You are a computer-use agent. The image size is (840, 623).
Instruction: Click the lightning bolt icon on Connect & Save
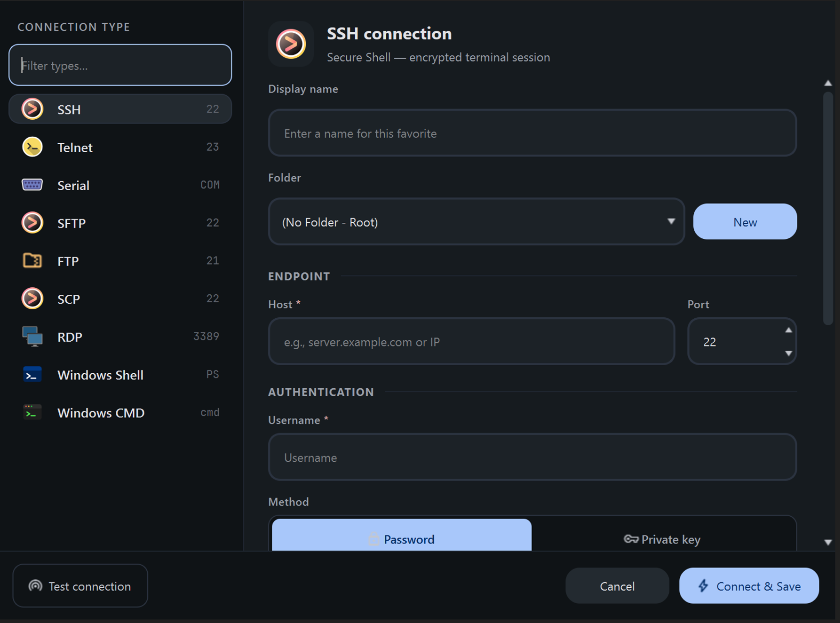(703, 586)
